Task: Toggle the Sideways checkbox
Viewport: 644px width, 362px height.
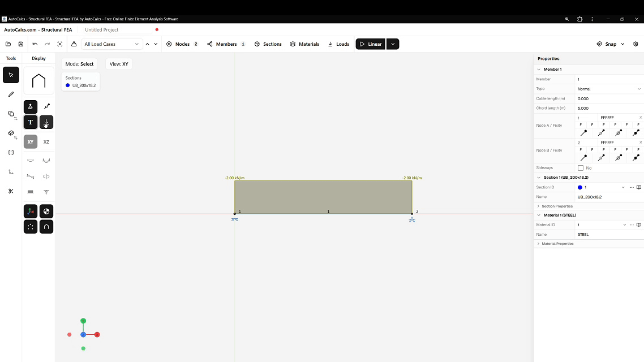Action: click(581, 168)
